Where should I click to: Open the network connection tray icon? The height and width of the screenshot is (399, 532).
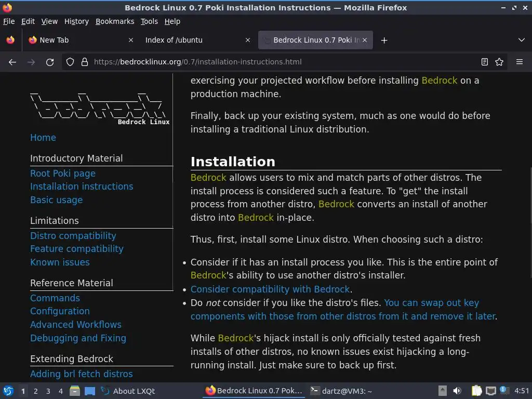point(490,391)
